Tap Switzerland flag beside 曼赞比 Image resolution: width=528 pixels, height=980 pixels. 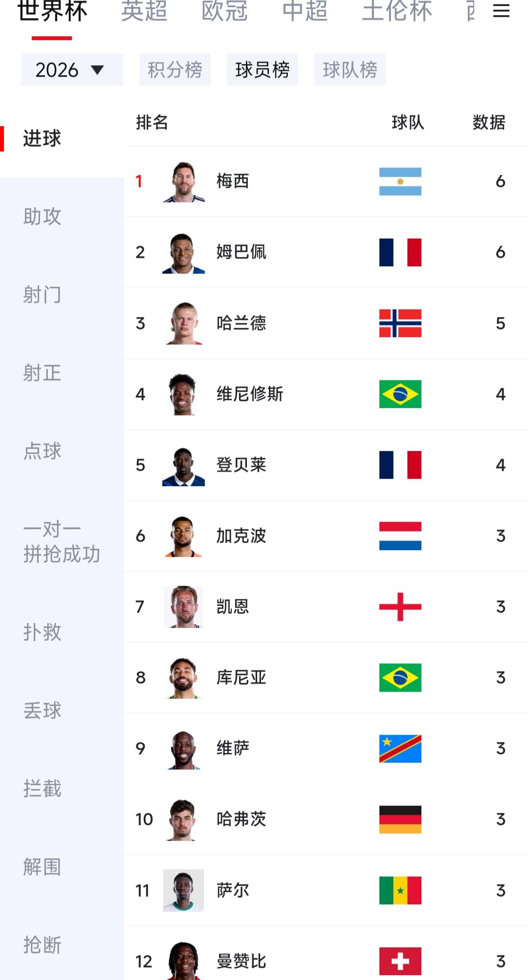click(400, 961)
